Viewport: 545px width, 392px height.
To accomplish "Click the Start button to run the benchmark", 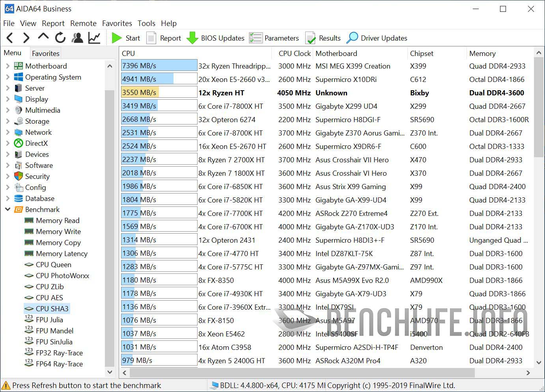I will [126, 38].
